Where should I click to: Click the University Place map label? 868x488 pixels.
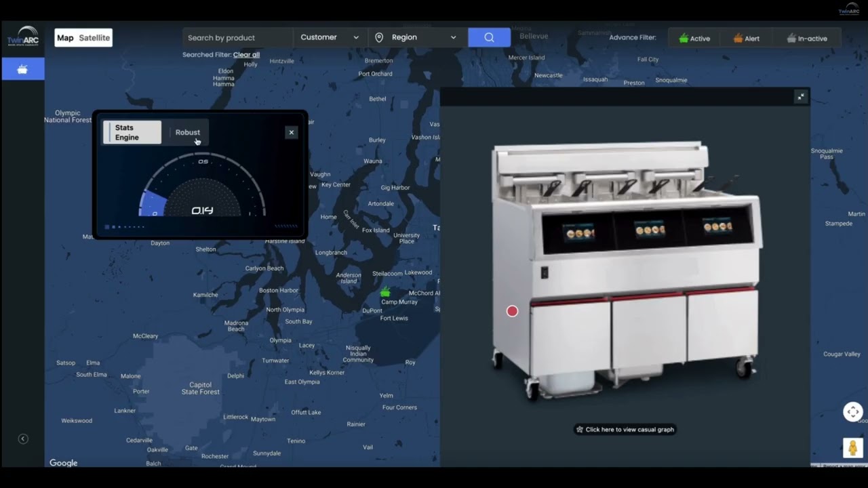[x=407, y=238]
